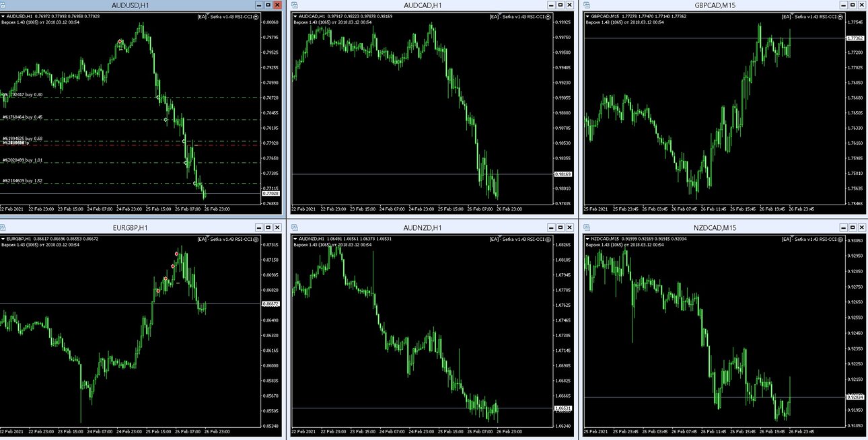Screen dimensions: 868x440
Task: Click the red trade marker near AUDUSD chart peak
Action: click(x=120, y=42)
